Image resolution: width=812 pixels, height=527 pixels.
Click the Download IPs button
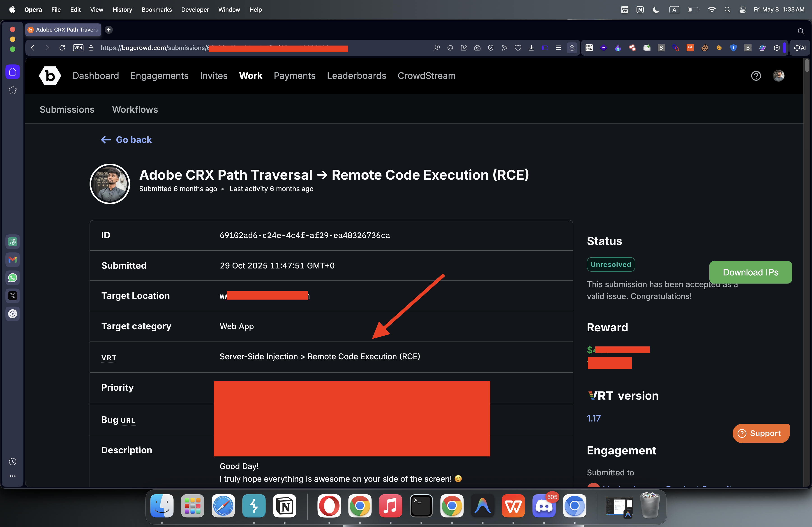click(x=750, y=272)
